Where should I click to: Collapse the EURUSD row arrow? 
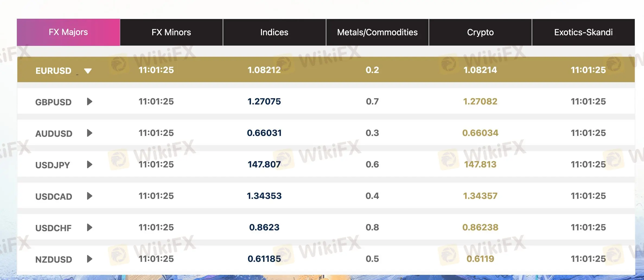click(x=88, y=71)
